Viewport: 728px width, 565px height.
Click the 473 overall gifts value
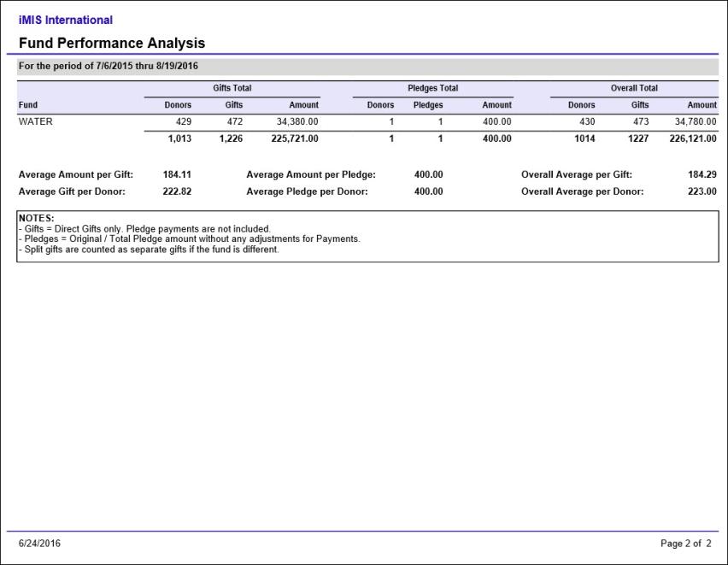(641, 121)
